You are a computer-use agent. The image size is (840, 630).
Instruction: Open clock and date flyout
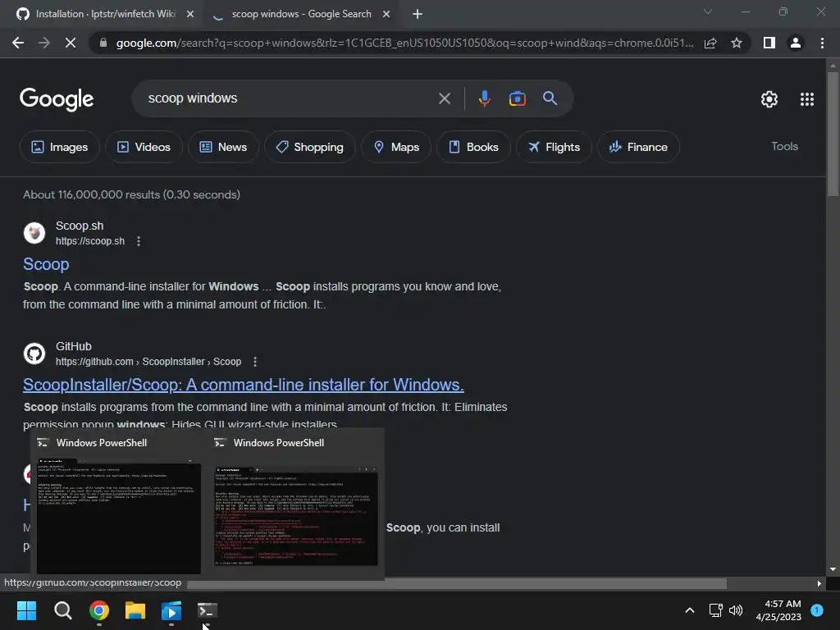[778, 610]
